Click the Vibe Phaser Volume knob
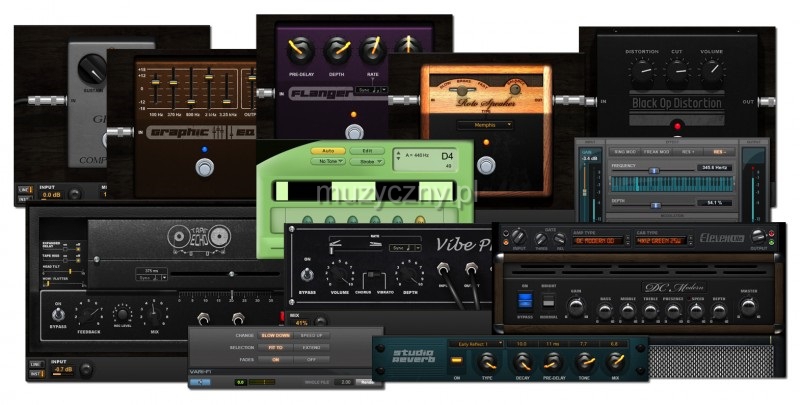800x405 pixels. click(340, 274)
